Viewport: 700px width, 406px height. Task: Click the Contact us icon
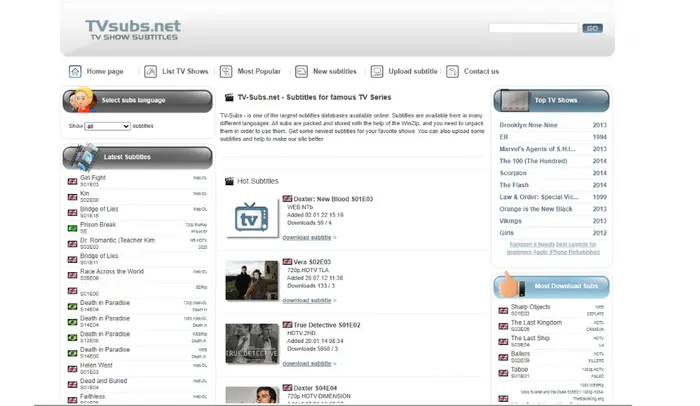point(453,71)
